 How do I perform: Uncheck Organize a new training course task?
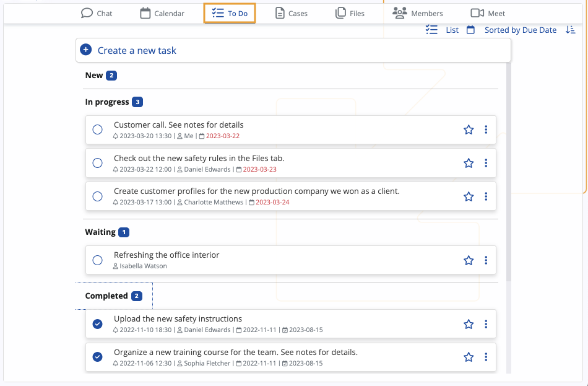coord(98,357)
